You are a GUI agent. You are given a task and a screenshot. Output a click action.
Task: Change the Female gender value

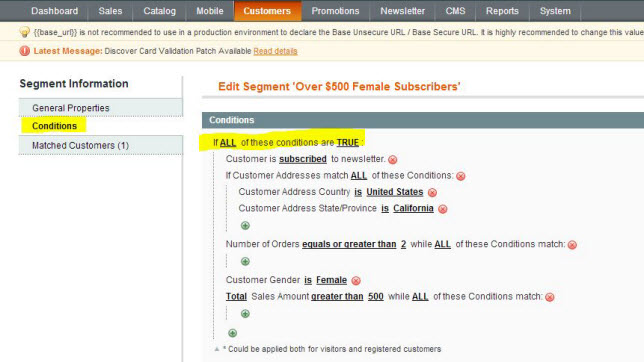[x=331, y=280]
